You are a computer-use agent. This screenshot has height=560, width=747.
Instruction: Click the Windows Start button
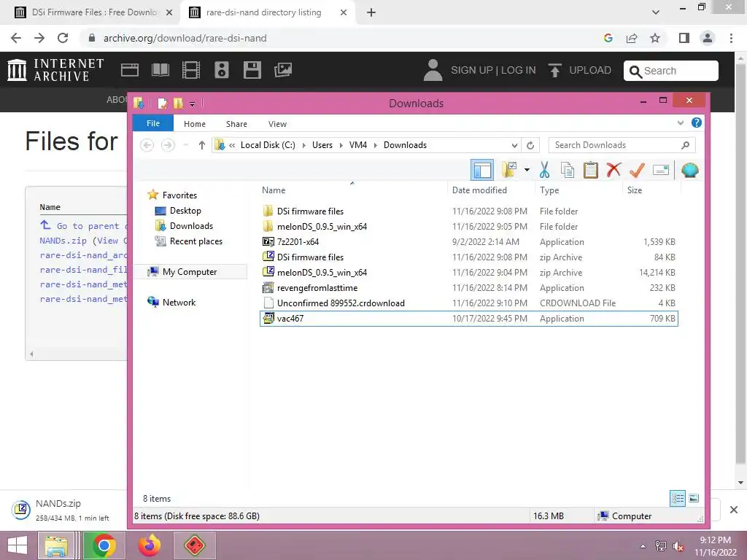point(18,545)
